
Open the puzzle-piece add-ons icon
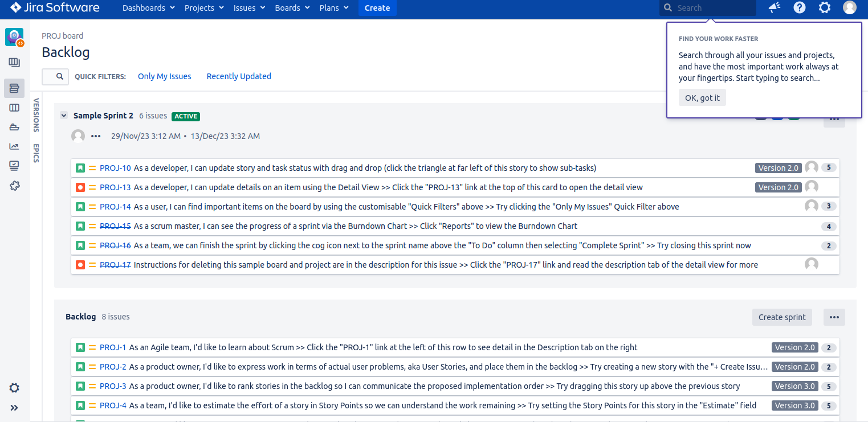[x=14, y=186]
